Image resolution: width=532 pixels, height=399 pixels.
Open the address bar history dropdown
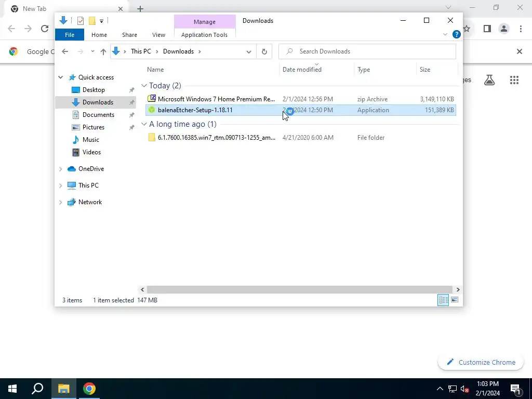click(x=249, y=51)
